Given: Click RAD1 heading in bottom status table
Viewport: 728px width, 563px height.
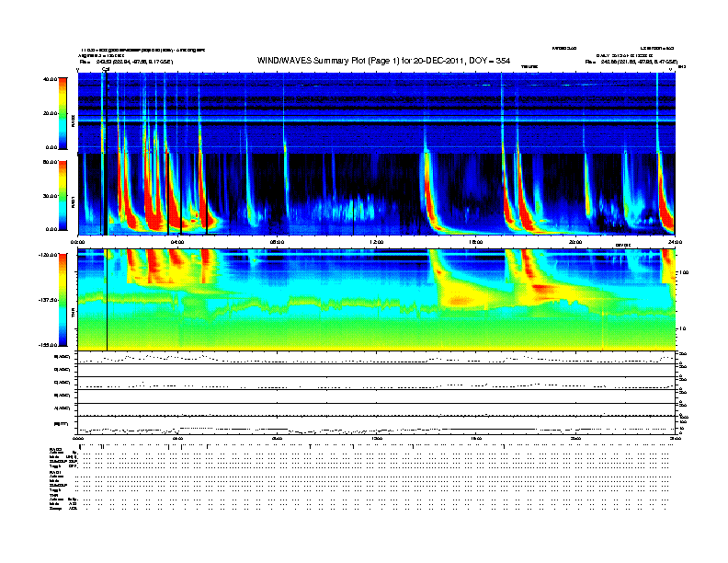Looking at the screenshot, I should pyautogui.click(x=55, y=472).
